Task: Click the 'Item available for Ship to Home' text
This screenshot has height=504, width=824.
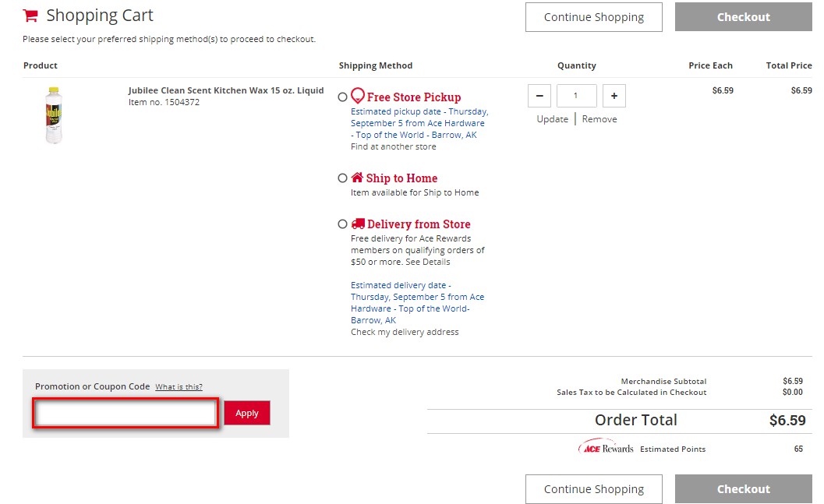Action: point(415,192)
